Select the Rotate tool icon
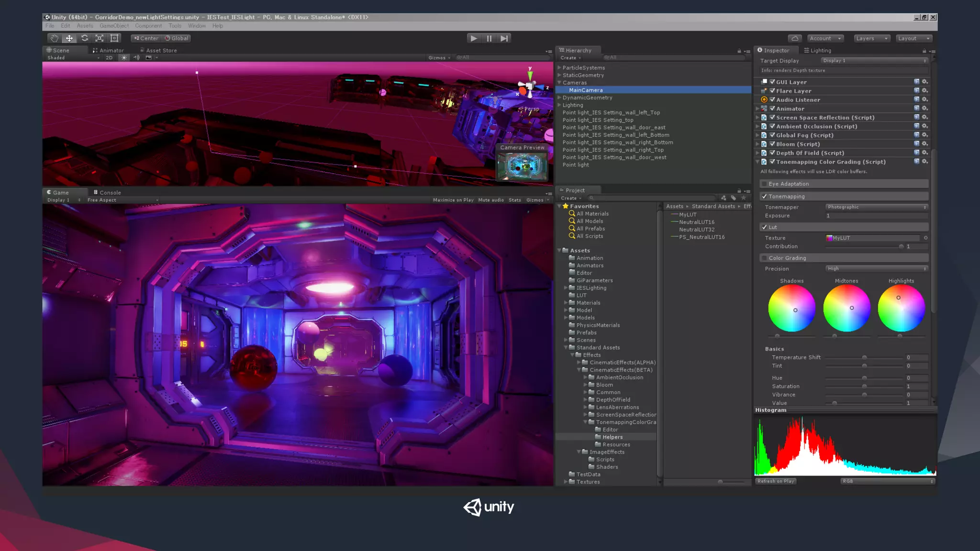The image size is (980, 551). pos(85,38)
